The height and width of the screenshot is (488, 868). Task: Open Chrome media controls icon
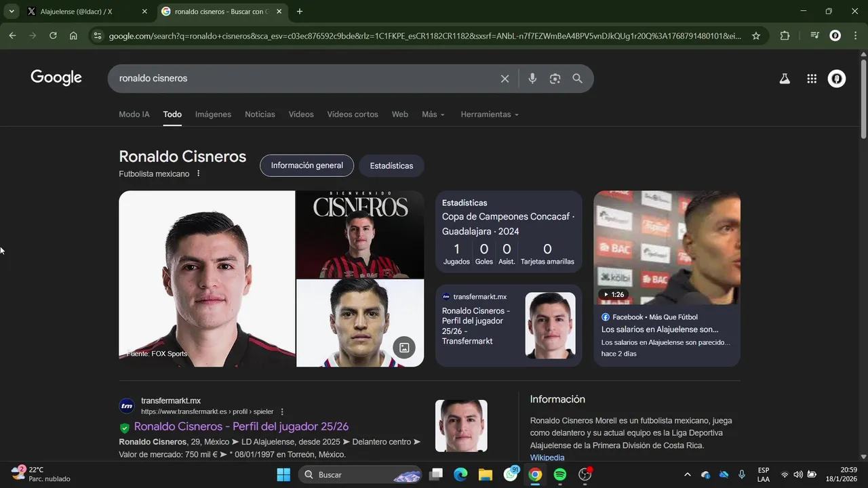(x=815, y=36)
